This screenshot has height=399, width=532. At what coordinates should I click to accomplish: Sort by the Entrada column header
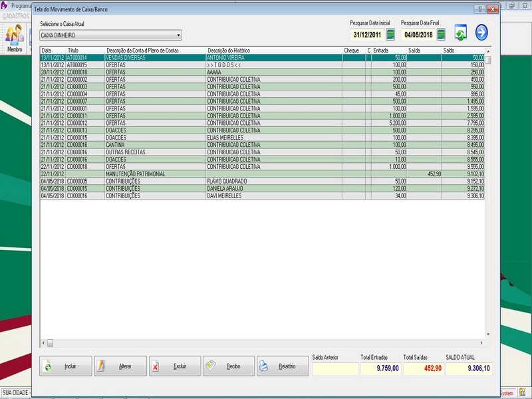point(389,51)
